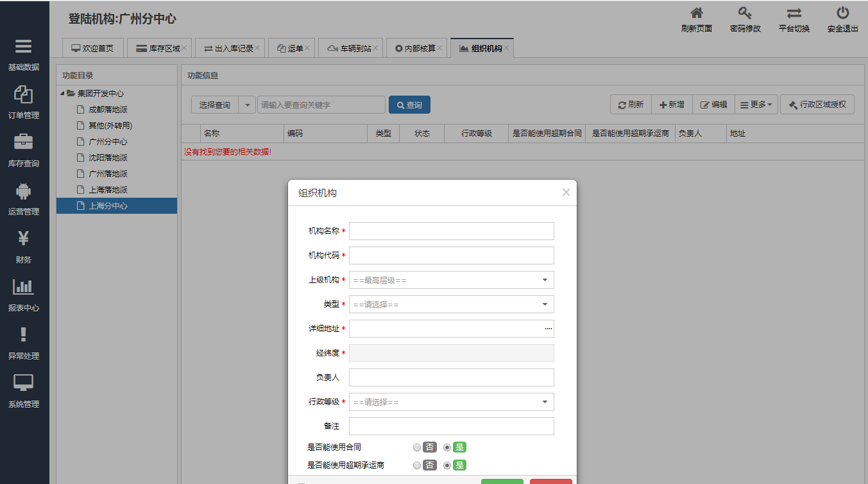
Task: Open the 行政等级 dropdown in dialog
Action: (451, 402)
